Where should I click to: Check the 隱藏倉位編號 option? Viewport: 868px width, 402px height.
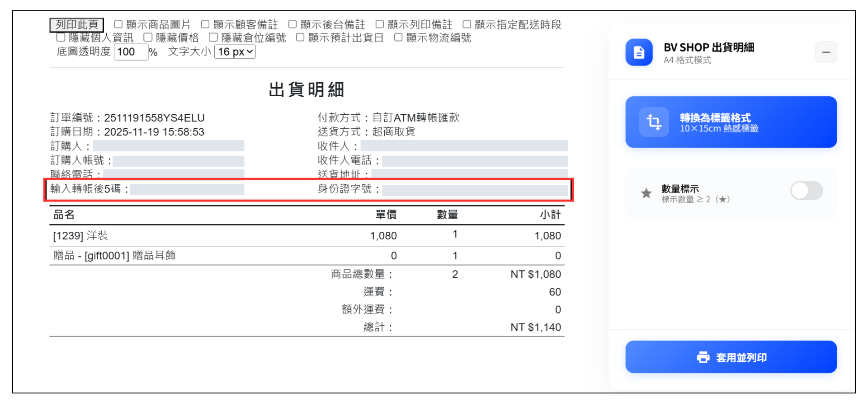[213, 37]
